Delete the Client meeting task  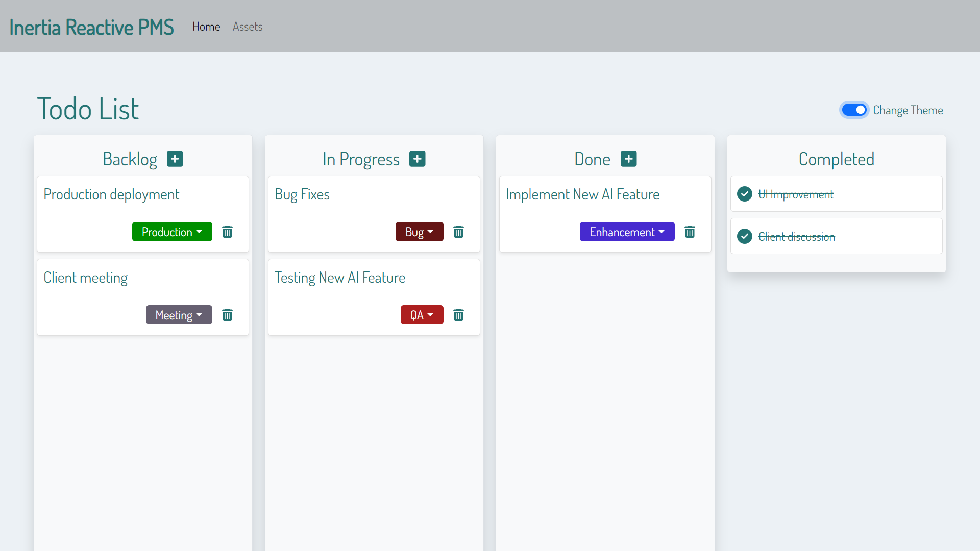[227, 315]
